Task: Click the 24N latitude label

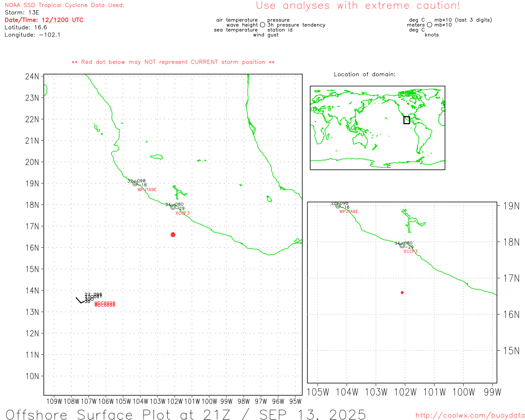Action: click(x=32, y=76)
